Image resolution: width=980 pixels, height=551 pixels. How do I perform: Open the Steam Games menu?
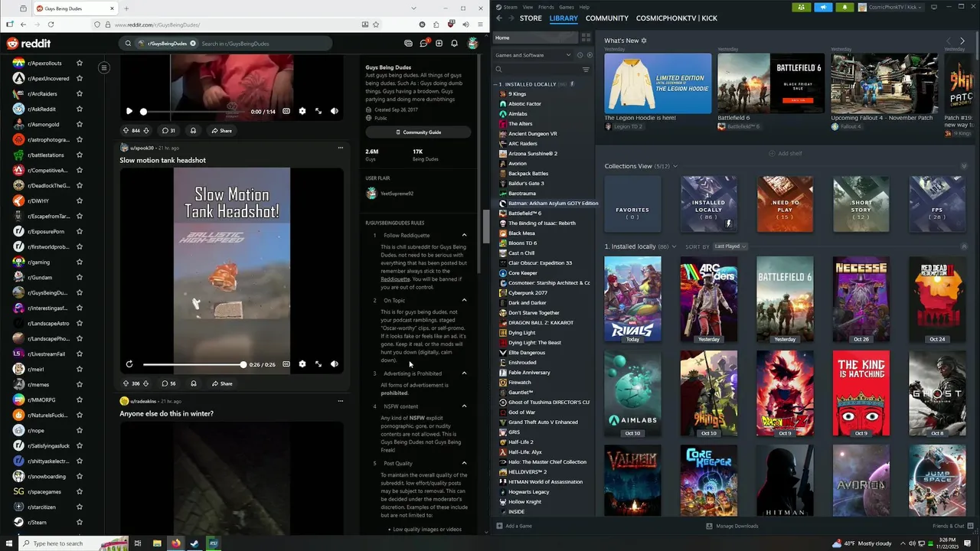click(x=567, y=7)
